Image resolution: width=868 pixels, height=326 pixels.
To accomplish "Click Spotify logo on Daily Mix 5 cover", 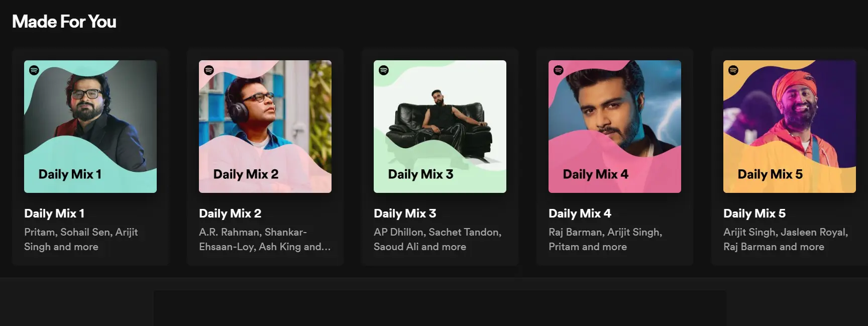I will 733,70.
